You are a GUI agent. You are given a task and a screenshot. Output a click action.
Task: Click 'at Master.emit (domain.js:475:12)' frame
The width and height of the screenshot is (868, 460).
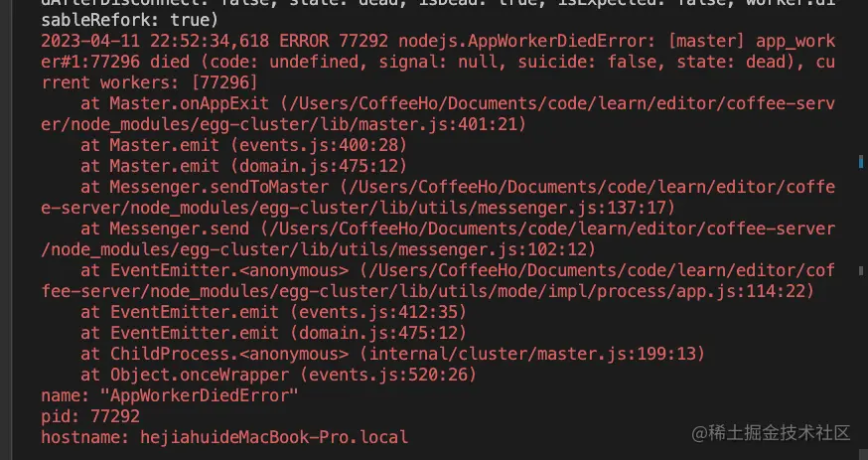coord(243,166)
